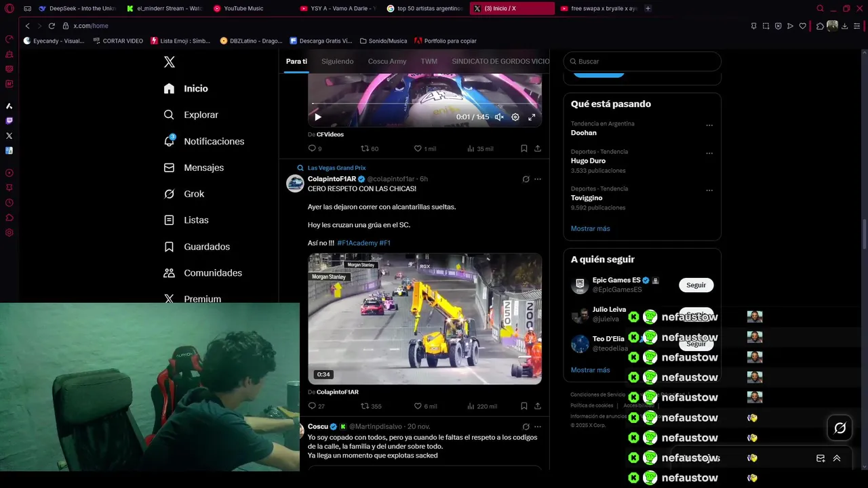
Task: Open CORTAR VIDEO bookmark
Action: (118, 41)
